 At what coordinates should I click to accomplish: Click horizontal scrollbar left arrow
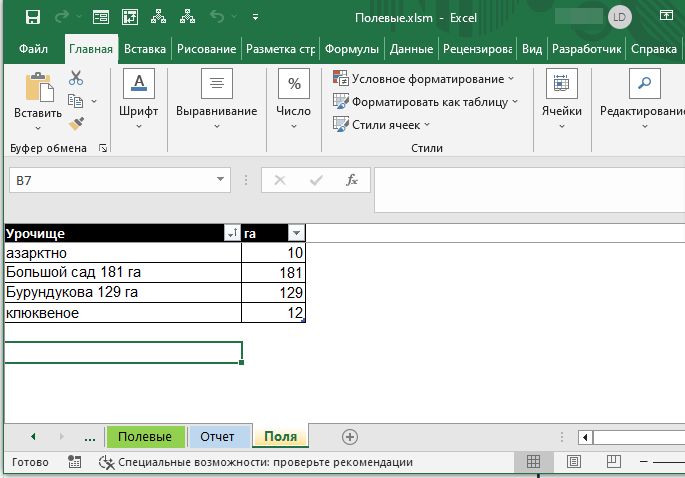585,437
